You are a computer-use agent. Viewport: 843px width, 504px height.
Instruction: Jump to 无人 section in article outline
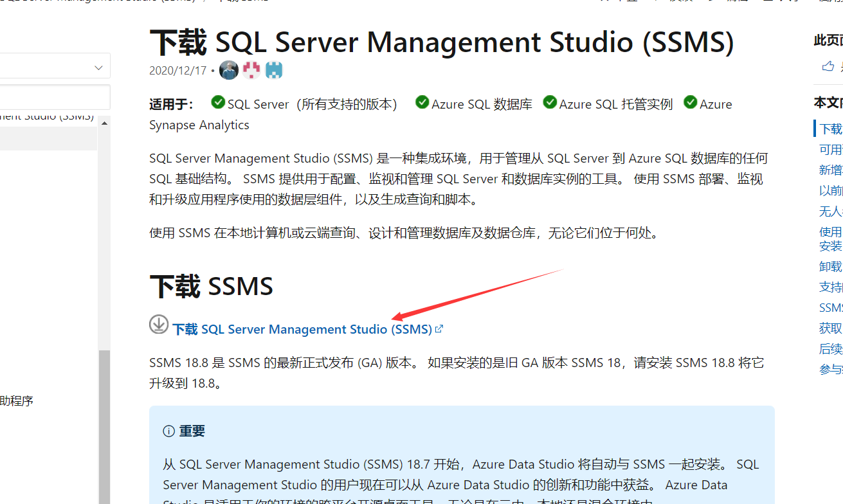[x=831, y=212]
